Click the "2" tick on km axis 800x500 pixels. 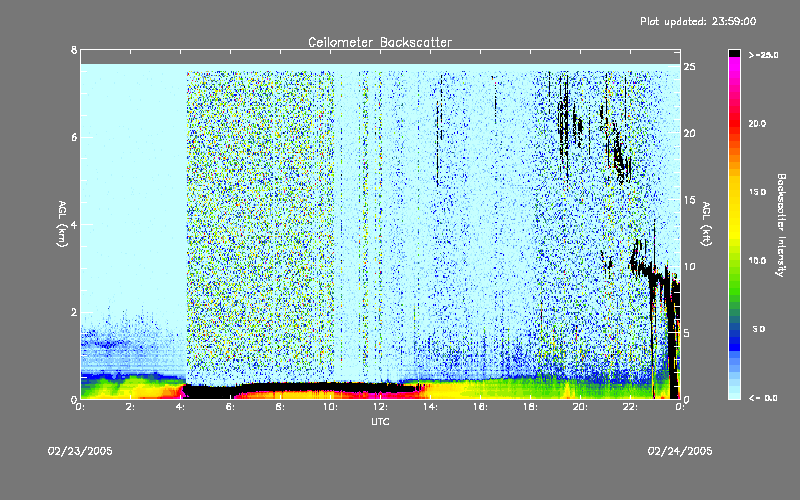74,312
